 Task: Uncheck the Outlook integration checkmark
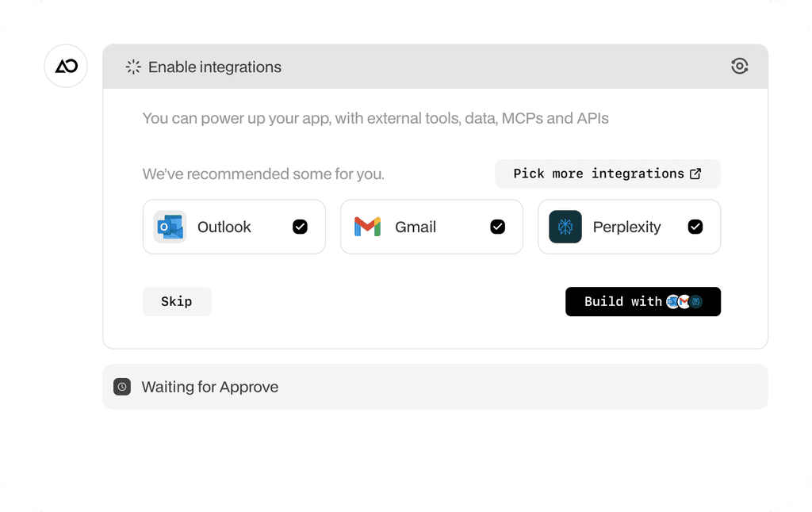[x=300, y=227]
